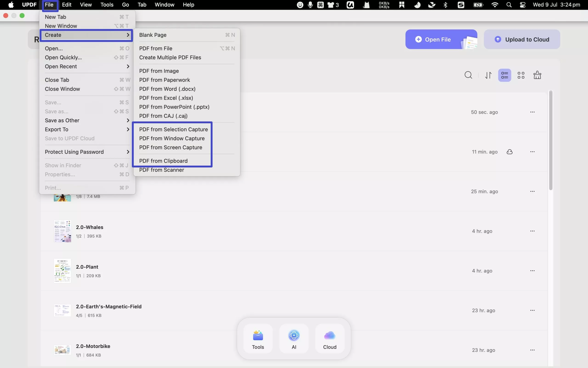Switch to grid thumbnail view

point(521,75)
